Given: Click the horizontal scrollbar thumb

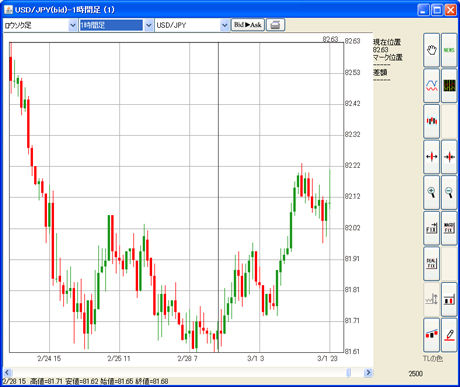Looking at the screenshot, I should pyautogui.click(x=349, y=372).
